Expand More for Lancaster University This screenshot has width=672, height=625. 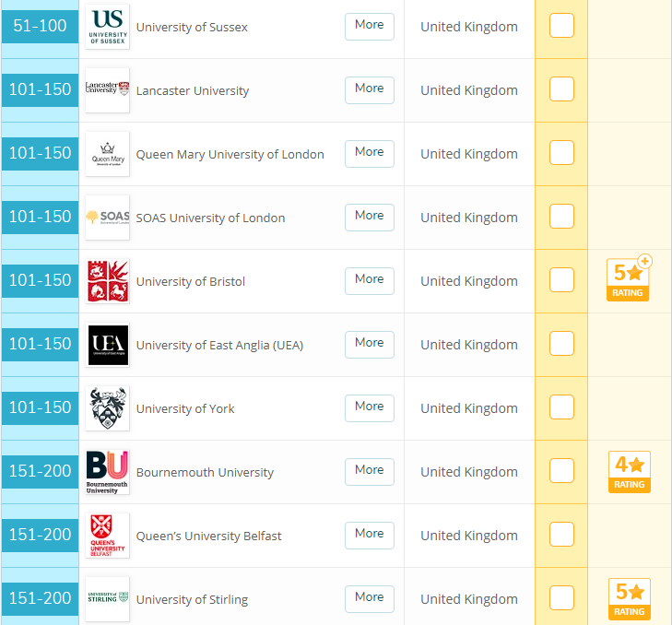(x=369, y=89)
